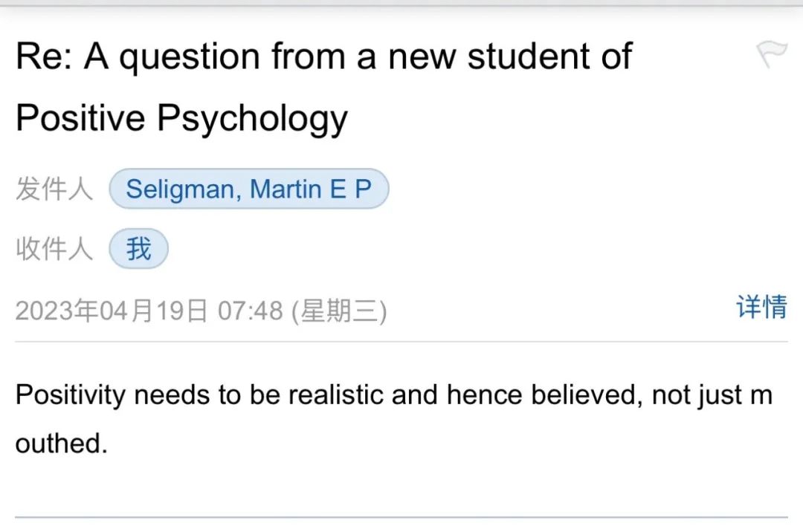Click the weekday text (星期三)

[x=339, y=311]
